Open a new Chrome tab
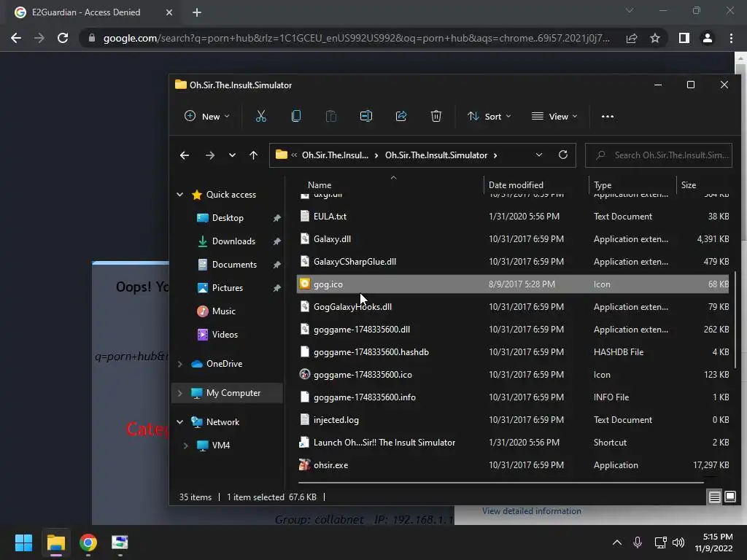The height and width of the screenshot is (560, 747). coord(197,12)
